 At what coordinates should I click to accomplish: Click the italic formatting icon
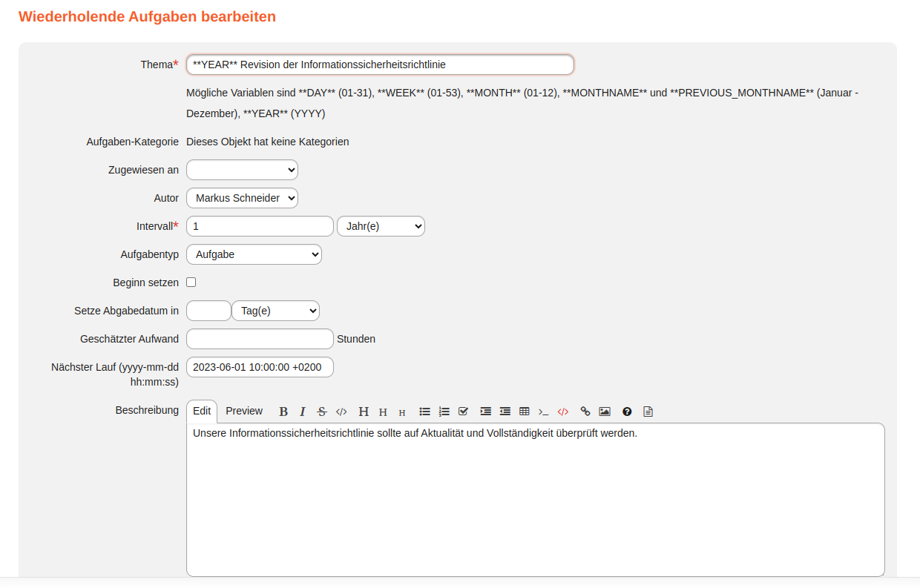click(x=303, y=412)
